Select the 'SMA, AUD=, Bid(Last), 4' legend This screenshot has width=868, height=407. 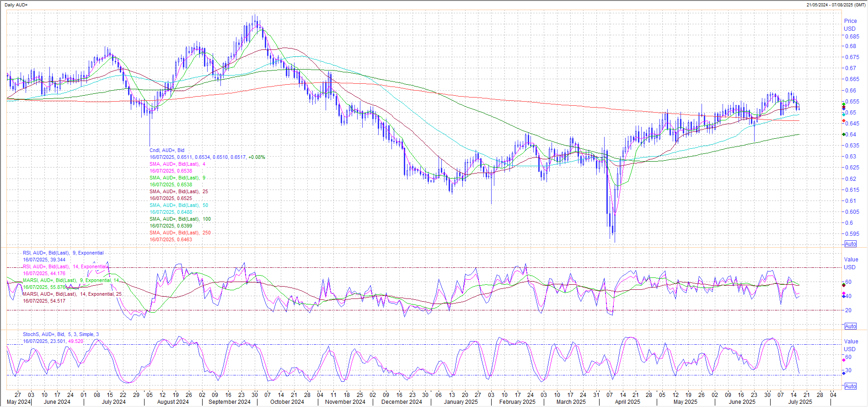177,164
